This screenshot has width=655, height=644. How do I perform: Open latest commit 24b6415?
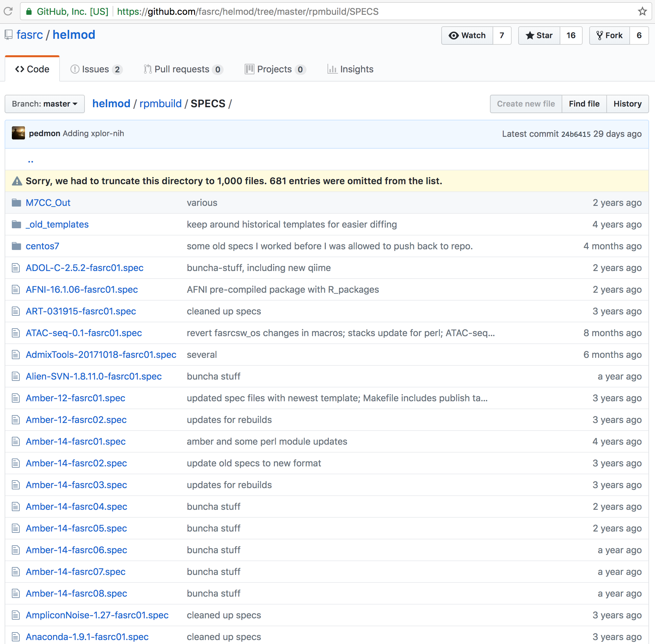point(575,134)
